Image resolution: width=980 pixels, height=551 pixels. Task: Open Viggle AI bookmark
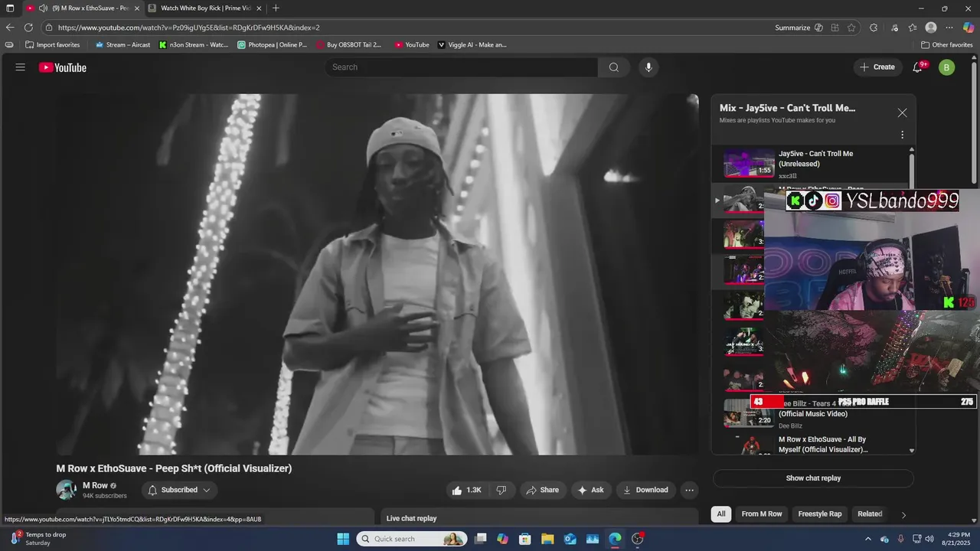472,45
